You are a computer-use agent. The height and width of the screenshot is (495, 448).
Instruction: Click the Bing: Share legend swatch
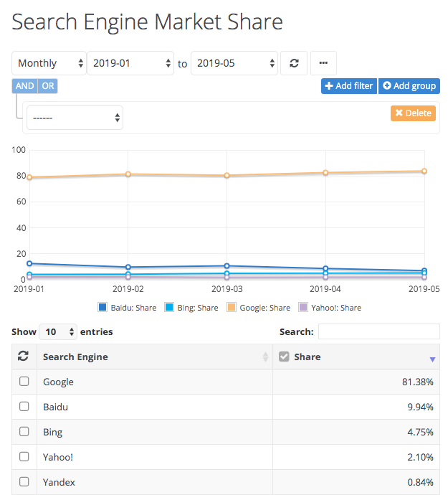click(169, 307)
